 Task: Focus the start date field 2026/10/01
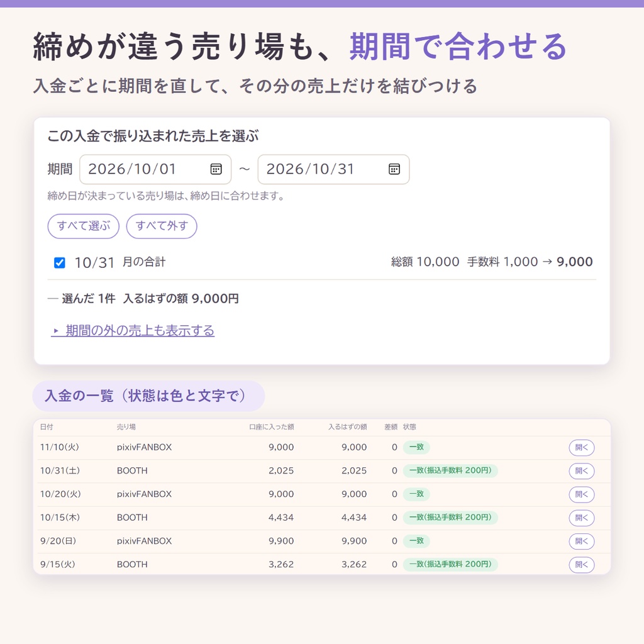point(155,169)
